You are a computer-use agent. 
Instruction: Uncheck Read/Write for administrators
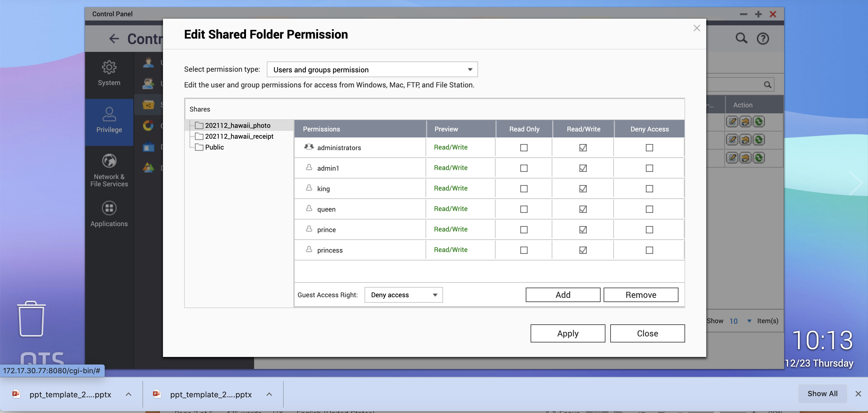pyautogui.click(x=583, y=148)
